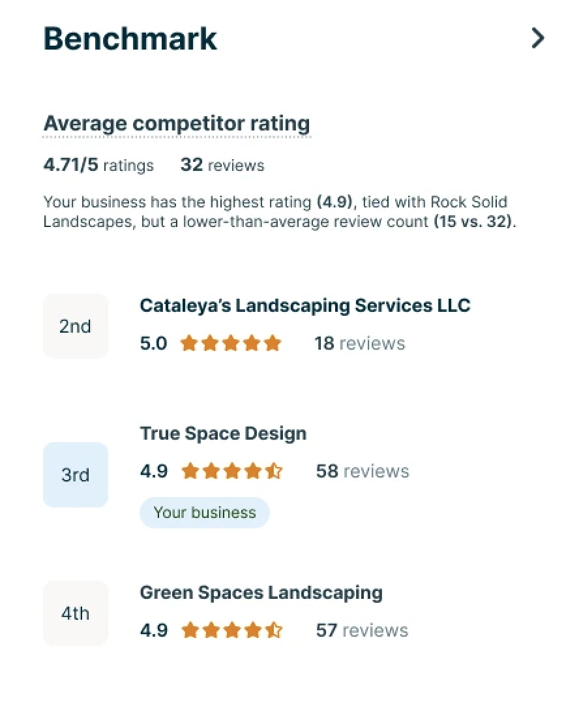Click the 5.0 rating score for Cataleya's

(153, 343)
